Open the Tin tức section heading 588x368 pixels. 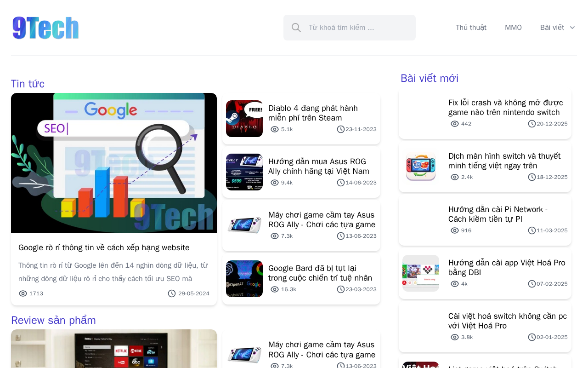coord(28,84)
